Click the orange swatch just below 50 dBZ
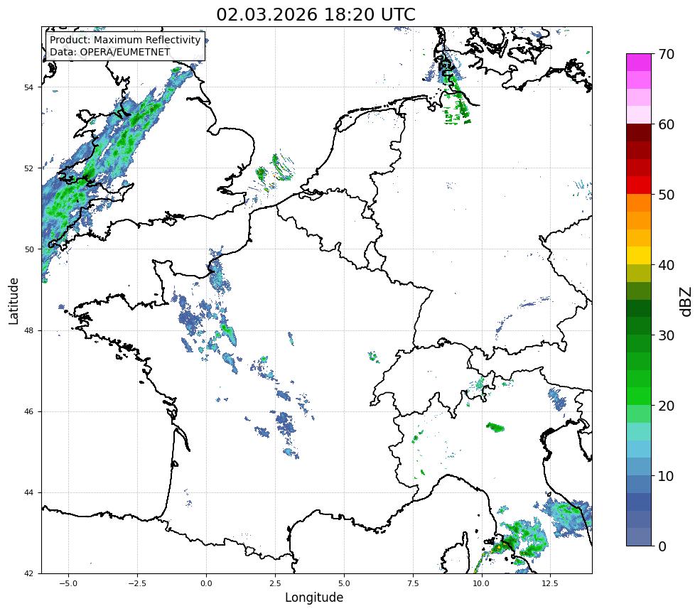This screenshot has width=700, height=611. [638, 203]
